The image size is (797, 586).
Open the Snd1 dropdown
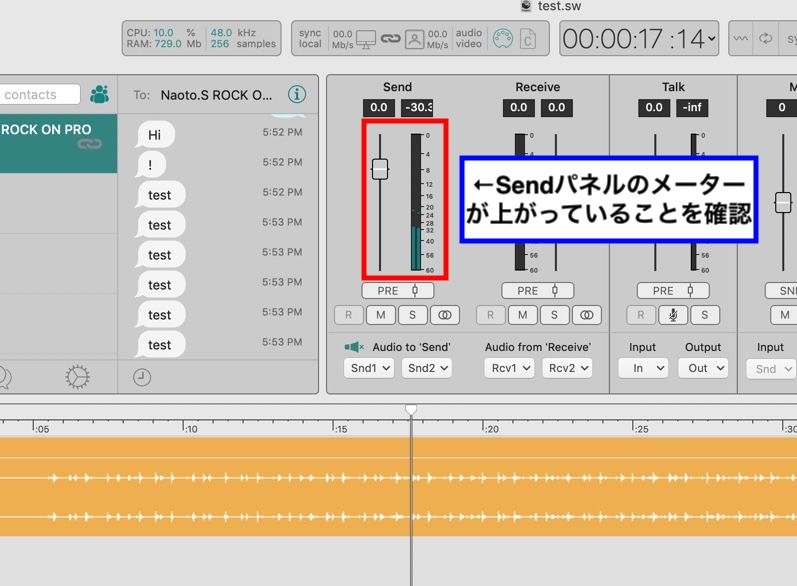(369, 368)
